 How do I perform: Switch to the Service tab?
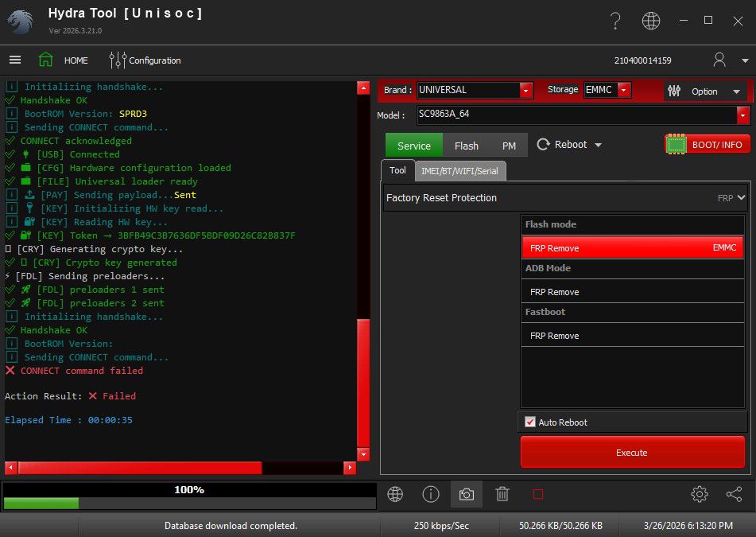point(413,146)
